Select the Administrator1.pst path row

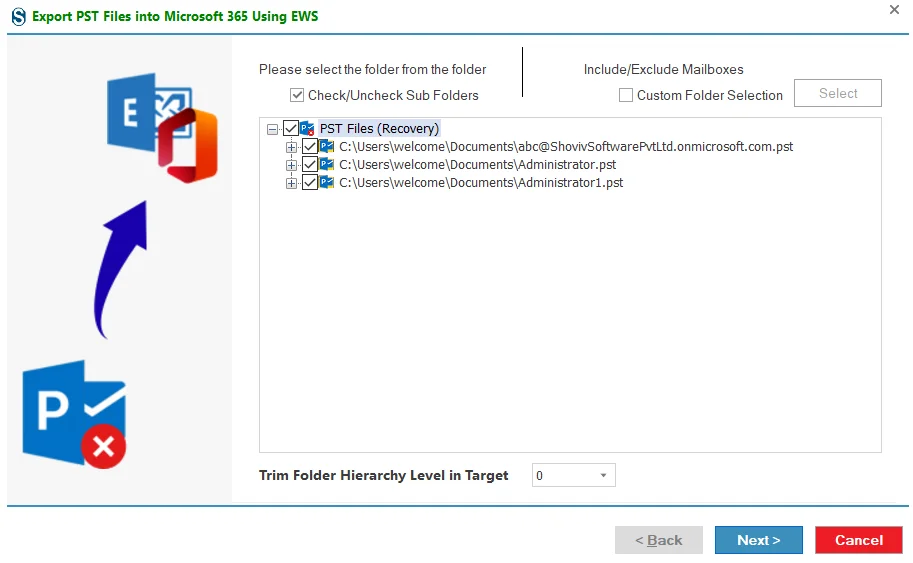(481, 183)
